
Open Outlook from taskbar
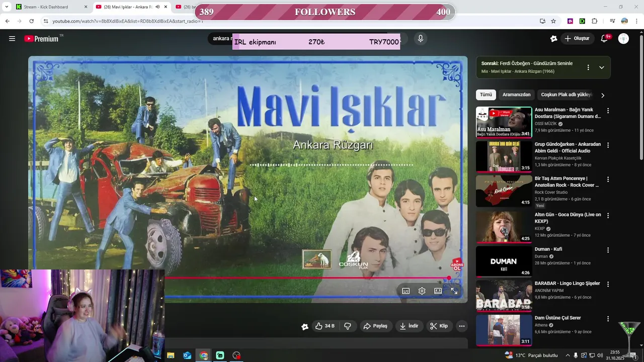(x=187, y=355)
